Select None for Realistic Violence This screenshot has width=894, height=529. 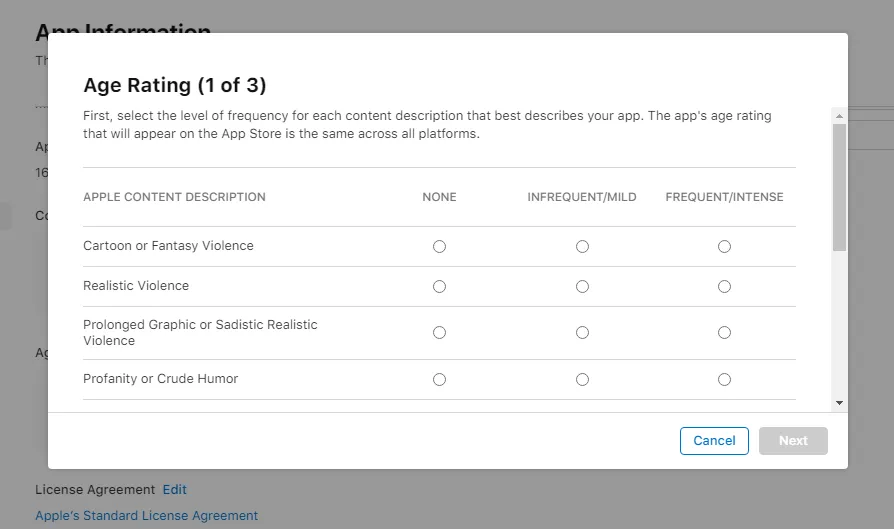pyautogui.click(x=439, y=286)
